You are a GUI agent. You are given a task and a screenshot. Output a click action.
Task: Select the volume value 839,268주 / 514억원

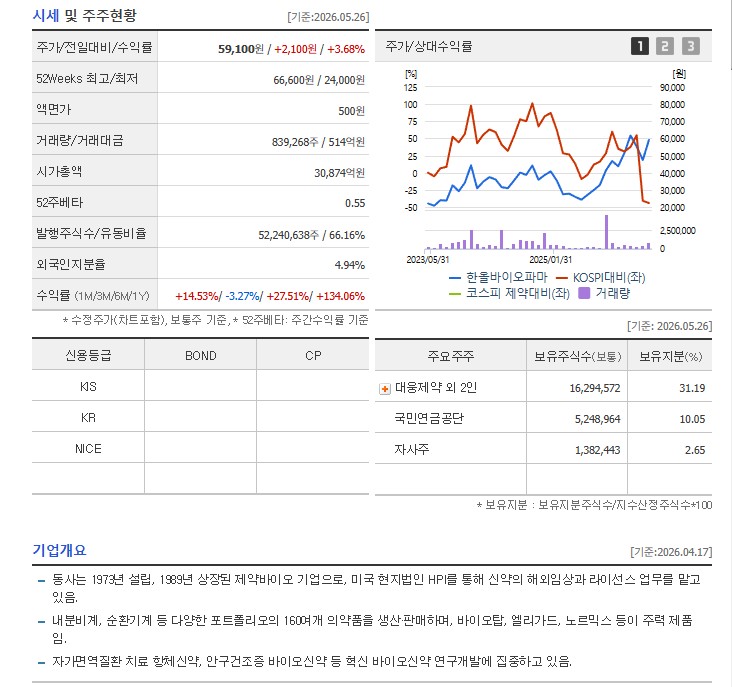pos(318,142)
